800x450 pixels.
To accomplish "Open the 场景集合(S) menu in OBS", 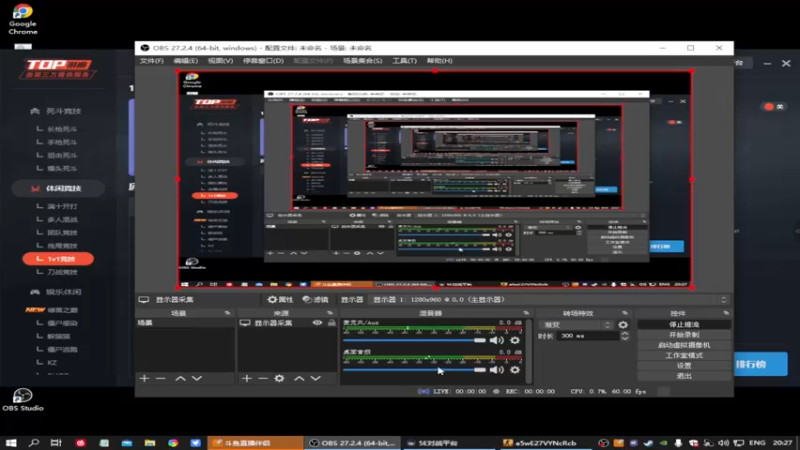I will coord(362,61).
